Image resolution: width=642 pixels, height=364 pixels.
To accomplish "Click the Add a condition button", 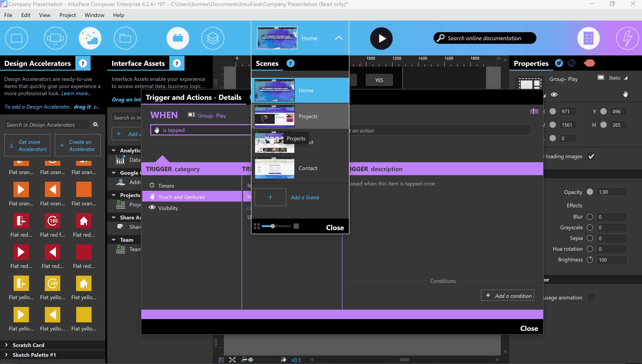I will tap(507, 296).
